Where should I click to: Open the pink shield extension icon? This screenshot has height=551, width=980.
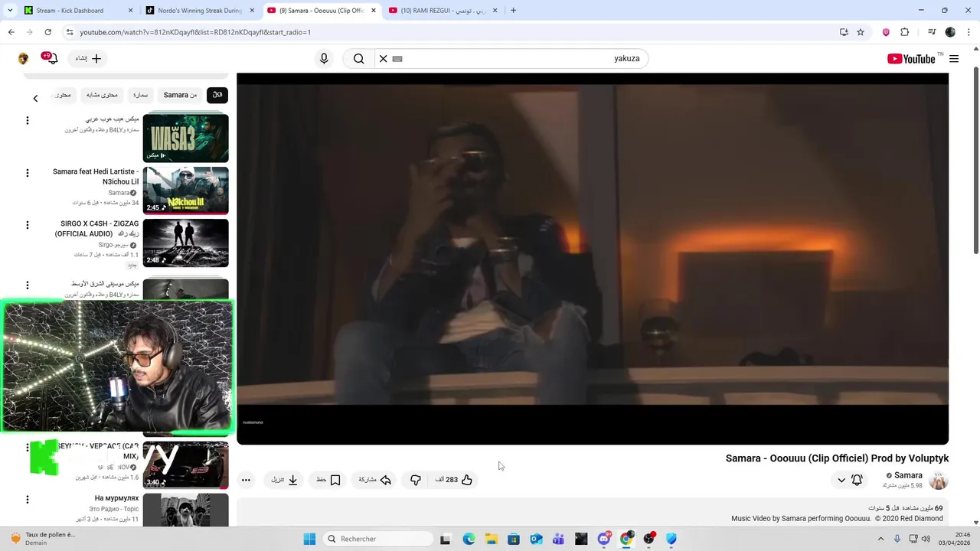pos(886,32)
